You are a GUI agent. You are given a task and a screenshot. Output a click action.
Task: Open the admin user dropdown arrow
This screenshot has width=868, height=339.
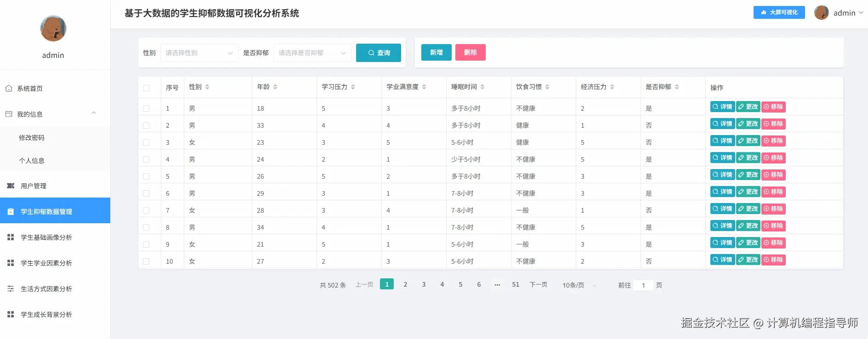coord(861,13)
